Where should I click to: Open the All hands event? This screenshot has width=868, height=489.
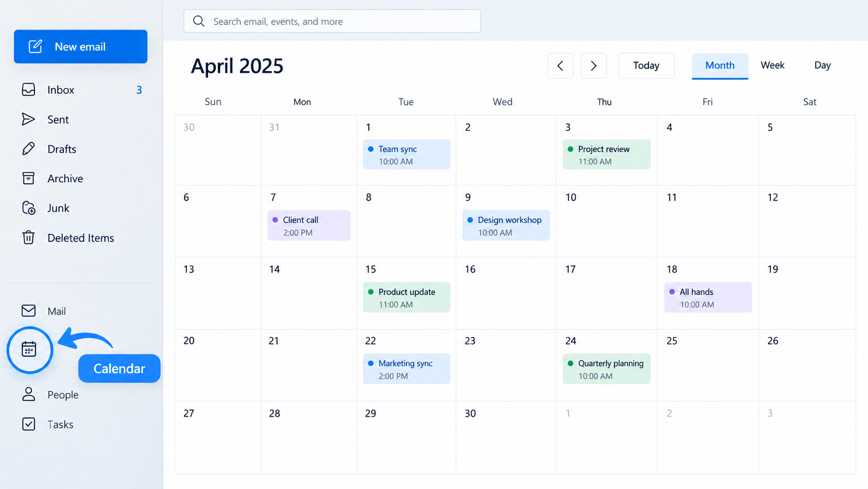point(708,297)
